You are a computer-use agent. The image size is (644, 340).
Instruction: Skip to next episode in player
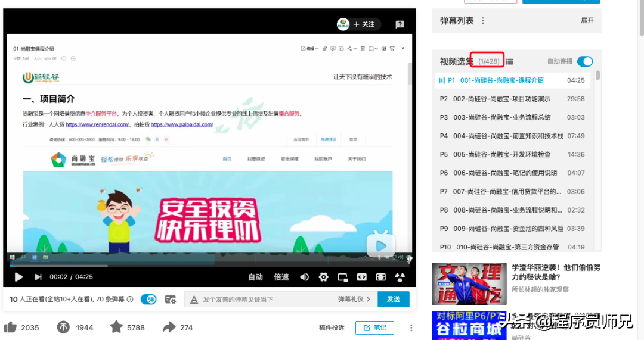pyautogui.click(x=38, y=277)
